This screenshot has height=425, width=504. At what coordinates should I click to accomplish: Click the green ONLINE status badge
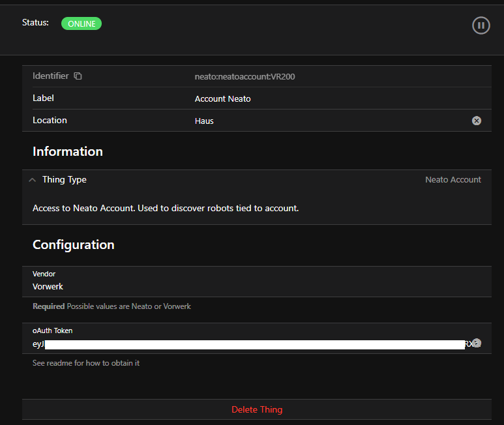point(82,24)
